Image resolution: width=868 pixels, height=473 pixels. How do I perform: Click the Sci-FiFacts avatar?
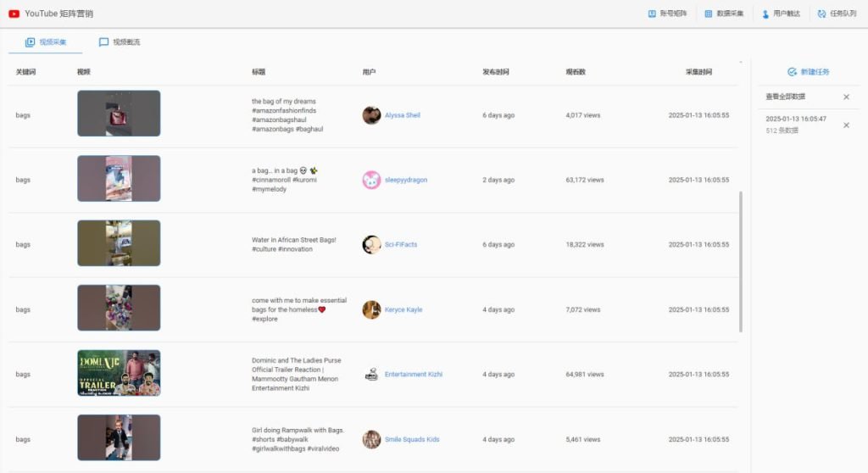pyautogui.click(x=371, y=244)
